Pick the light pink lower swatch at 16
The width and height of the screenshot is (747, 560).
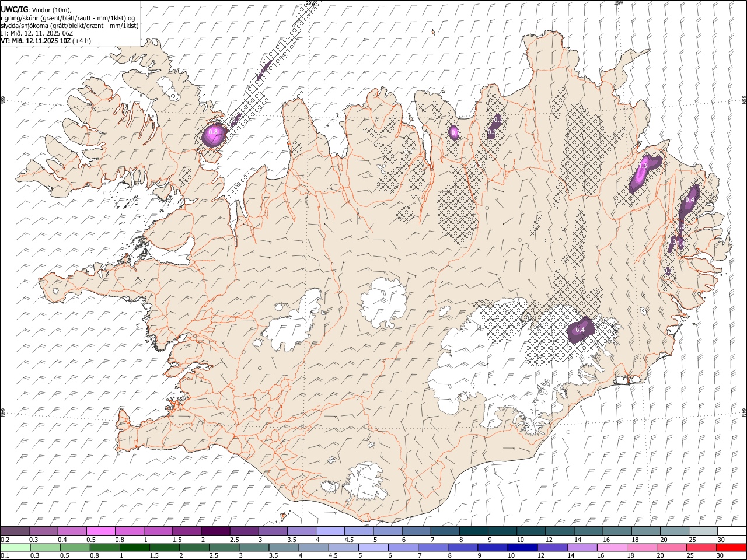[x=612, y=547]
